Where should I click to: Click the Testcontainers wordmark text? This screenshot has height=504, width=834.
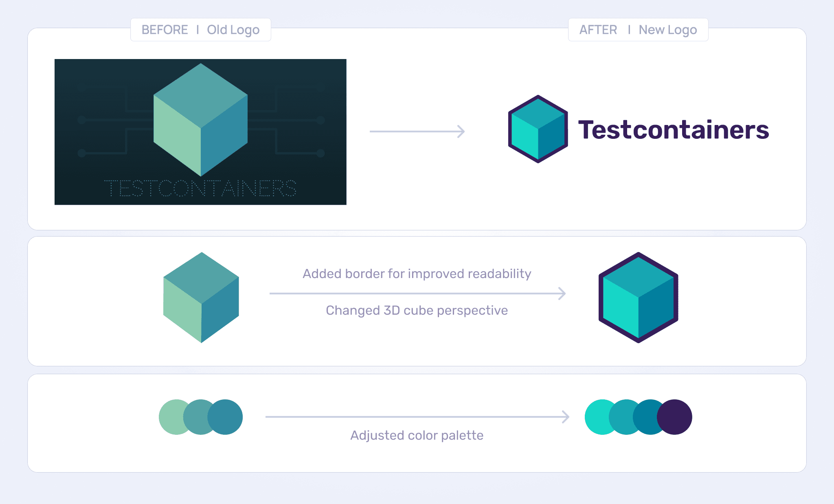click(x=674, y=130)
